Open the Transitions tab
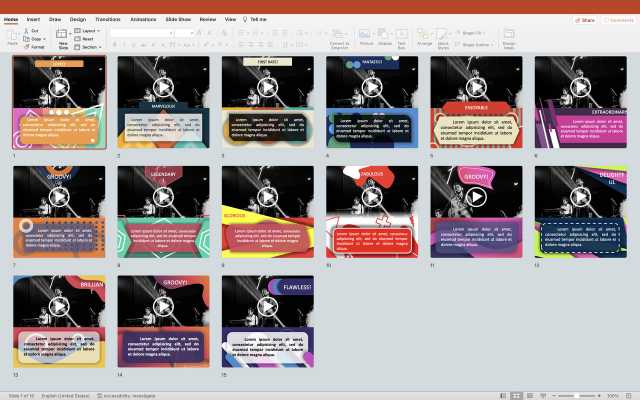 [107, 19]
